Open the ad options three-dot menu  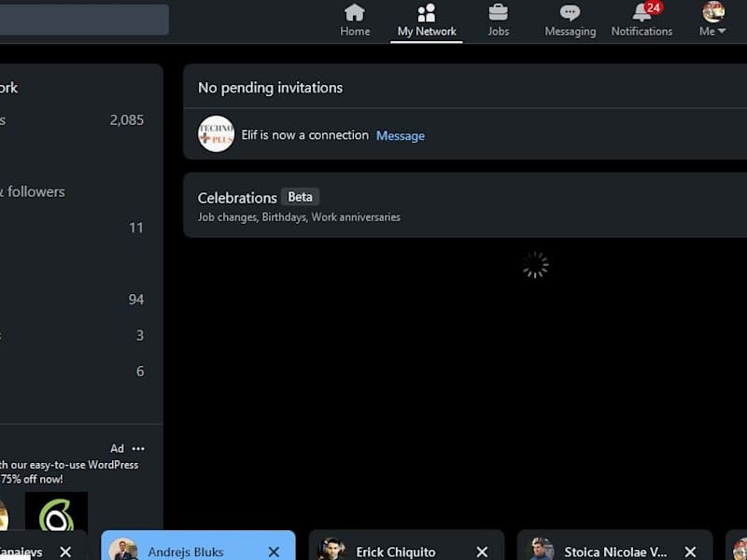tap(138, 449)
